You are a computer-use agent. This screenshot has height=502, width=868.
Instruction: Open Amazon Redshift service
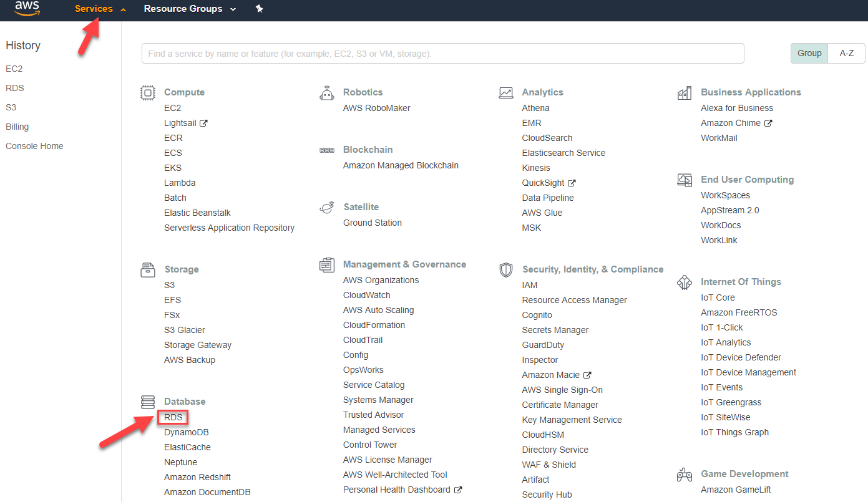(197, 477)
